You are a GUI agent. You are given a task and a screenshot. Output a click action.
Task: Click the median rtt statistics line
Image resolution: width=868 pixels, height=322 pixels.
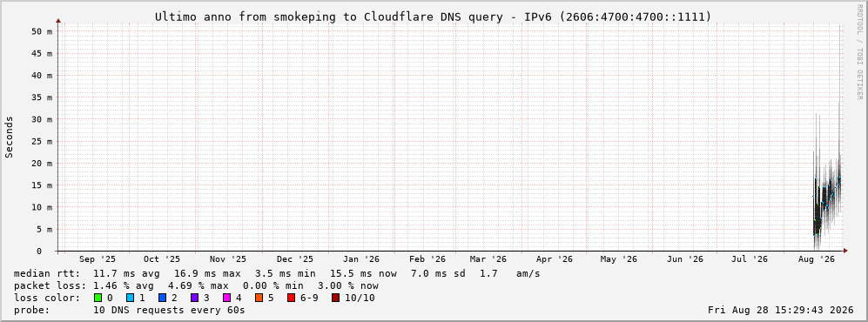[277, 274]
